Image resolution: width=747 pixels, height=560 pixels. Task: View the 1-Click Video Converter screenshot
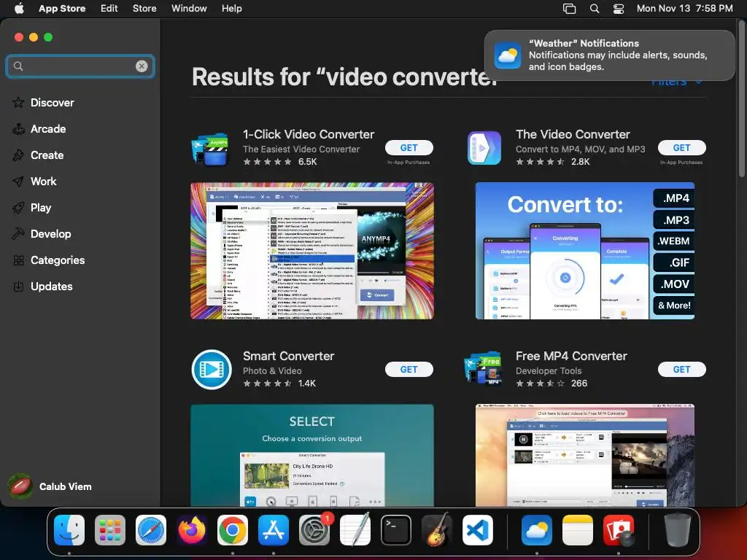[x=312, y=251]
